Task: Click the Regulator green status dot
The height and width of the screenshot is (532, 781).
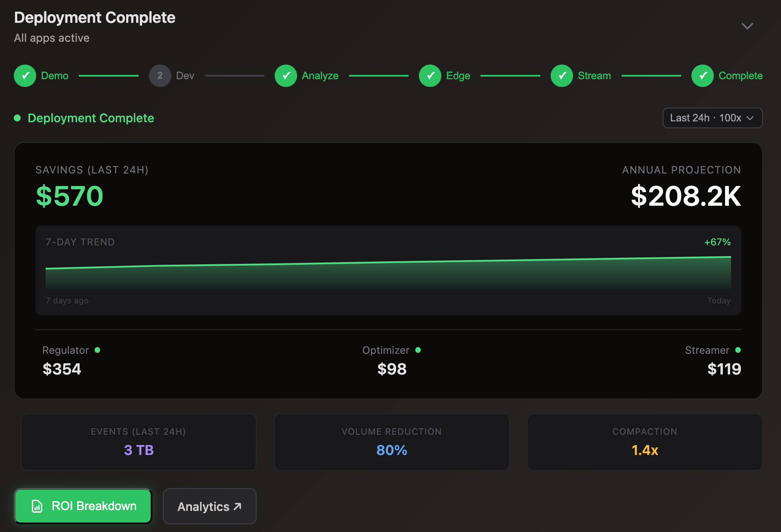Action: pyautogui.click(x=97, y=350)
